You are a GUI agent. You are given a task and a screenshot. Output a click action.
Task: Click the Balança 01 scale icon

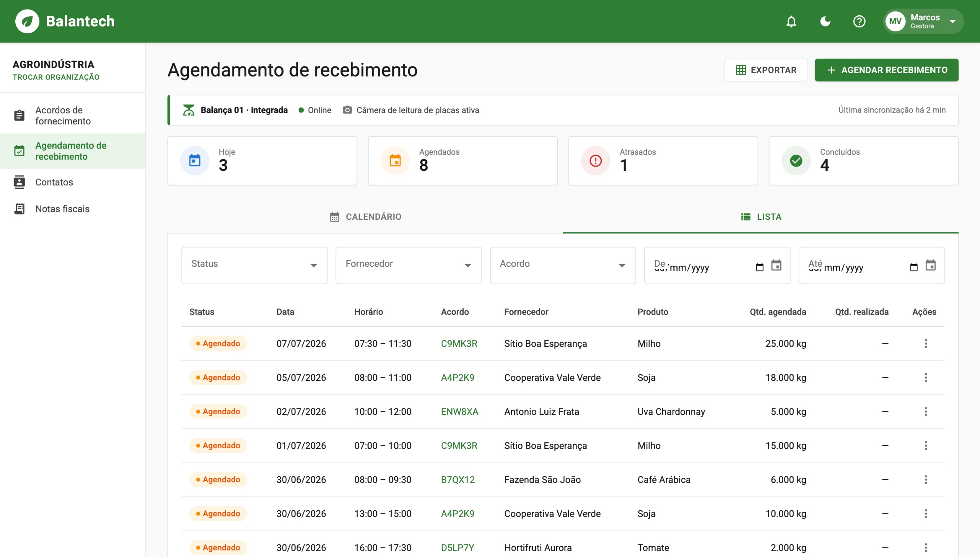188,110
